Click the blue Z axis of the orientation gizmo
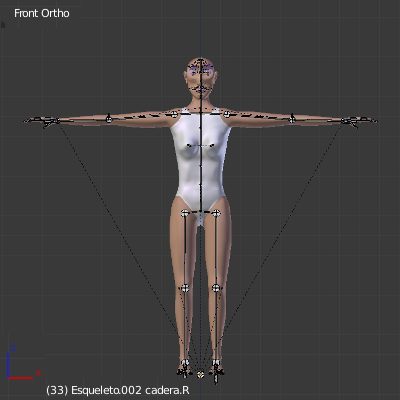Image resolution: width=400 pixels, height=400 pixels. point(8,365)
